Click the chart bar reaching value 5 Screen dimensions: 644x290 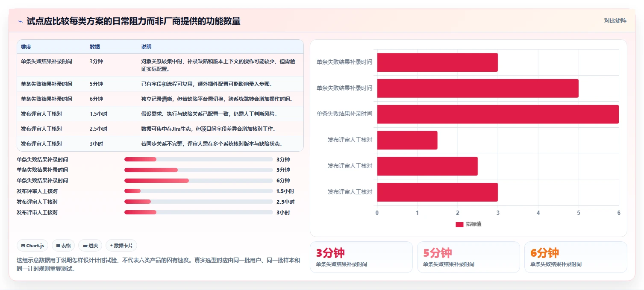(x=478, y=88)
